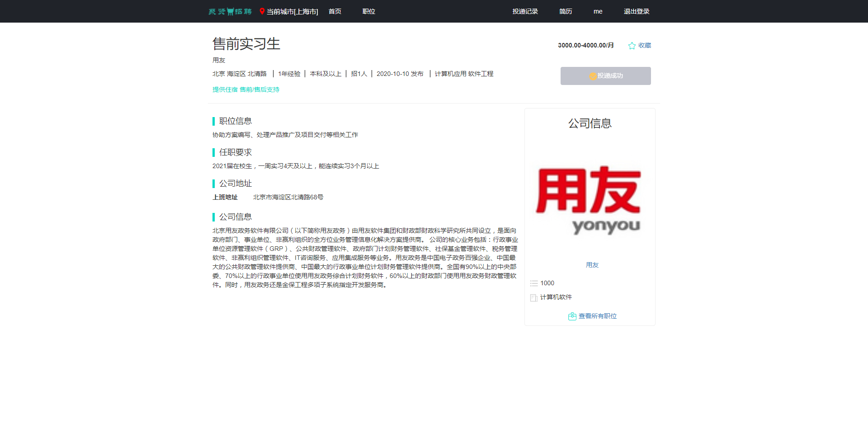Click the me navigation item
This screenshot has width=868, height=438.
pos(598,11)
